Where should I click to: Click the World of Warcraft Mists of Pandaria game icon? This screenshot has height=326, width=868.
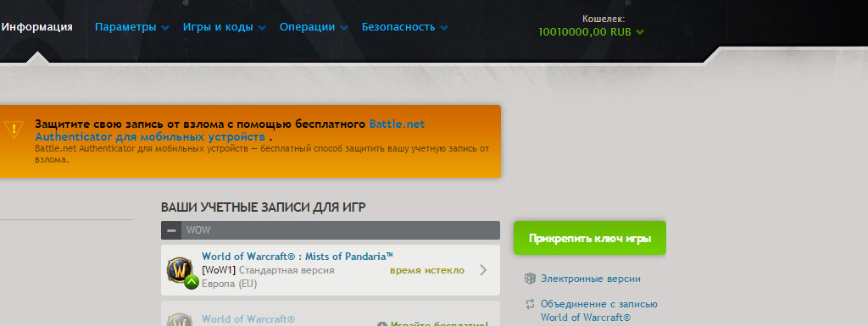click(x=181, y=269)
